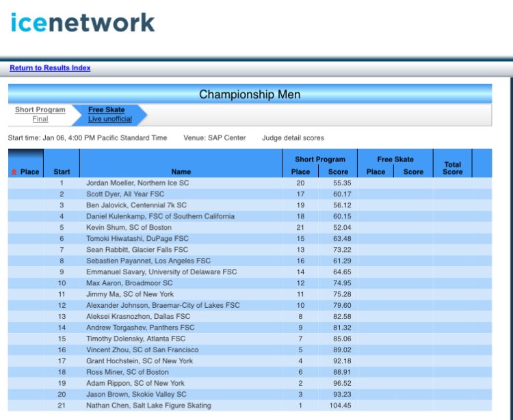Click the Total Score column header
Screen dimensions: 513x420
(453, 168)
